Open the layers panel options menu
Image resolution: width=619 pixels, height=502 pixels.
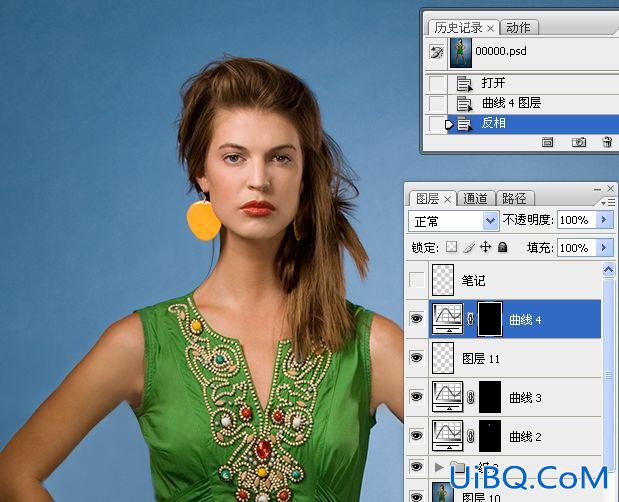click(x=608, y=202)
